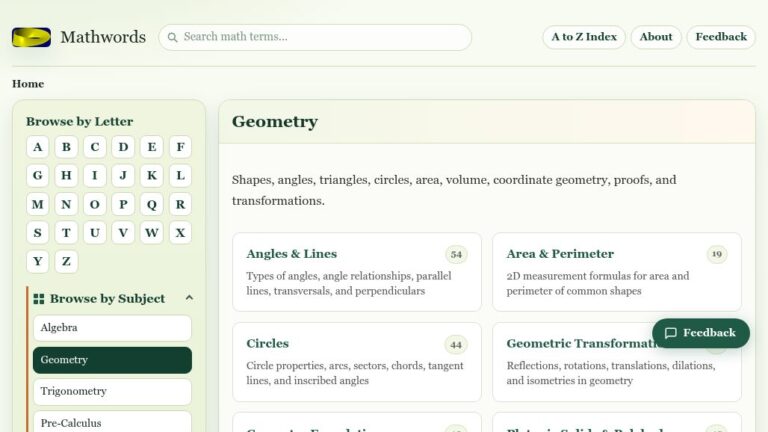Viewport: 768px width, 432px height.
Task: Browse terms starting with letter D
Action: (123, 147)
